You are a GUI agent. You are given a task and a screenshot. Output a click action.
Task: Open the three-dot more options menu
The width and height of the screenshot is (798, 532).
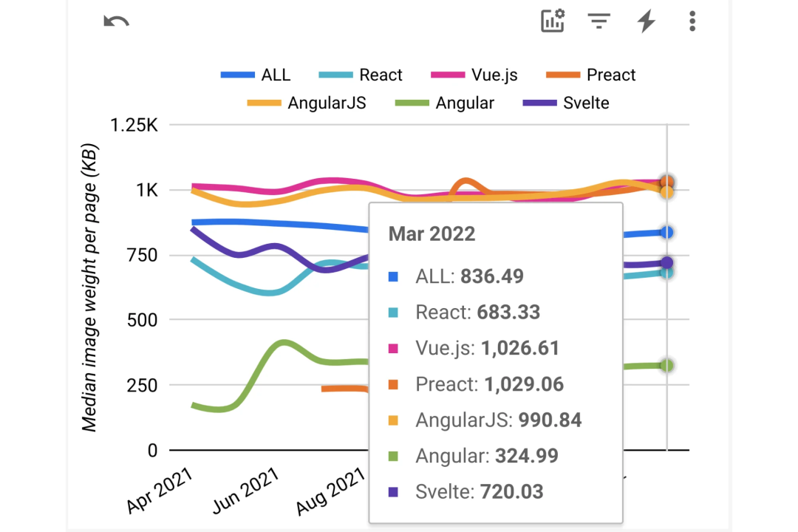point(692,21)
